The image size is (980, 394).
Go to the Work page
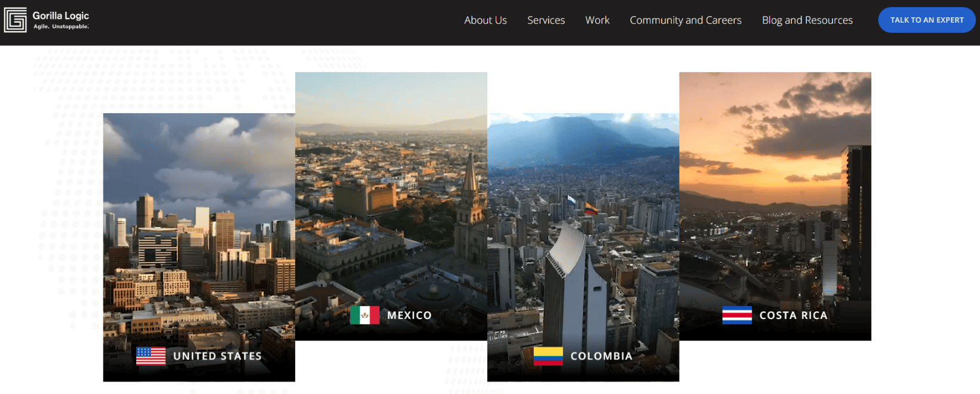[597, 20]
